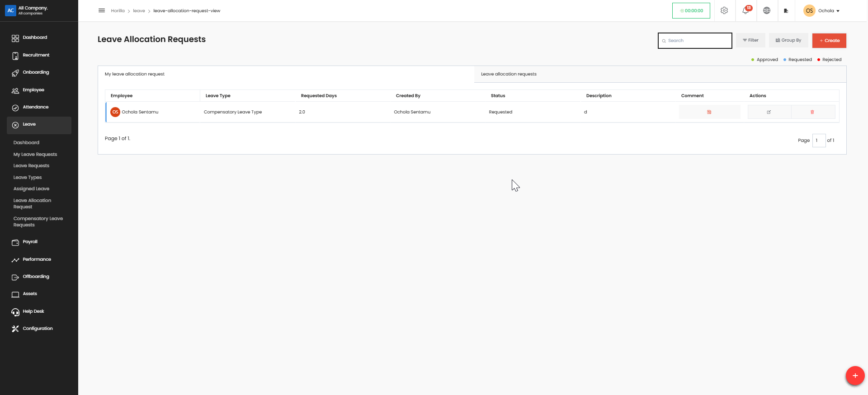
Task: Collapse the Leave sidebar section
Action: point(39,125)
